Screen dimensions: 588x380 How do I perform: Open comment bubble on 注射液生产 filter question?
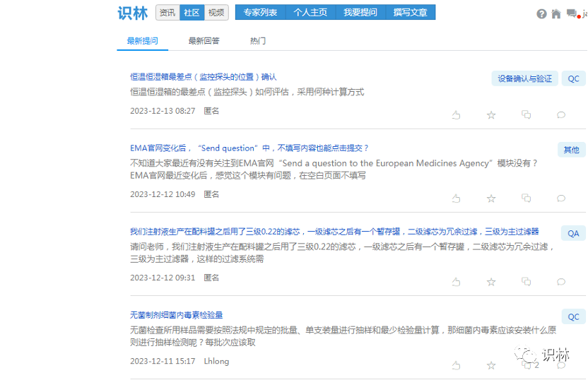[x=561, y=282]
